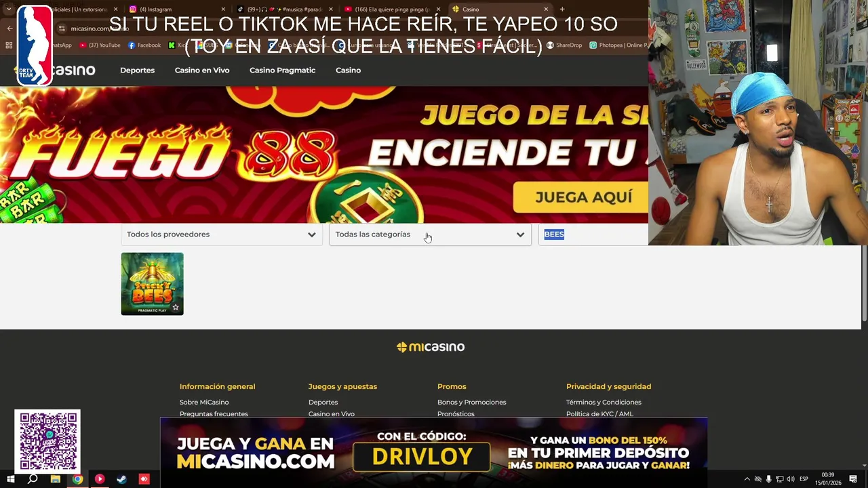Open the Casino navigation menu item
This screenshot has height=488, width=868.
348,70
